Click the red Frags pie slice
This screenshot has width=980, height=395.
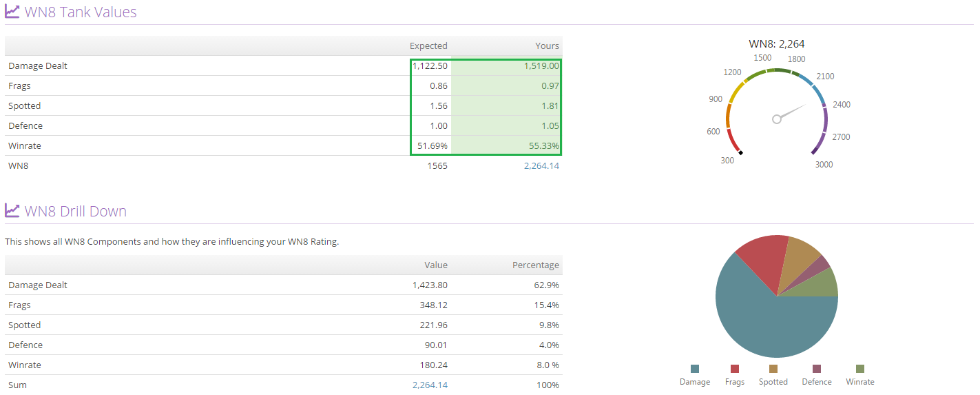coord(767,259)
